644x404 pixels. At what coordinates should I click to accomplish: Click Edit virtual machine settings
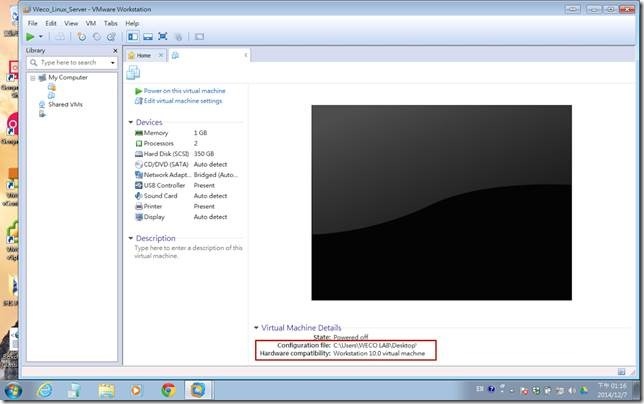coord(183,101)
